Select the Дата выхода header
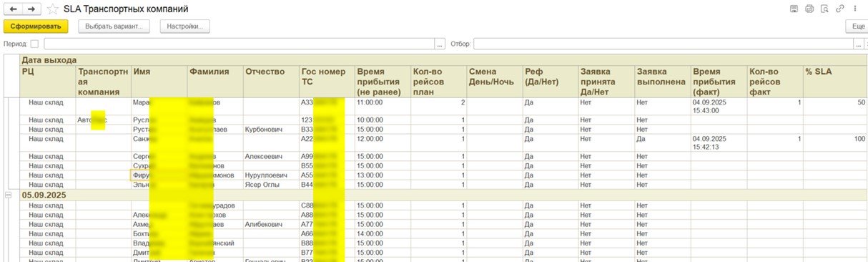The image size is (868, 262). click(443, 60)
